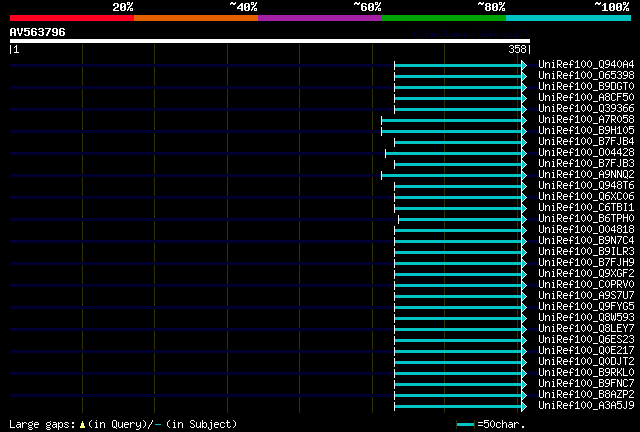The width and height of the screenshot is (640, 432).
Task: Click the cyan alignment bar for UniRef100_Q940A4
Action: tap(458, 65)
